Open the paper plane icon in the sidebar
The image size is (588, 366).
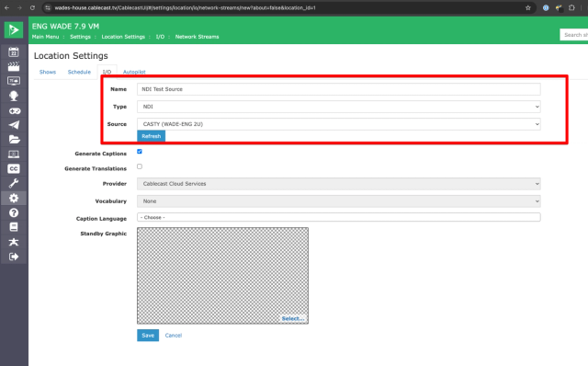pos(14,125)
